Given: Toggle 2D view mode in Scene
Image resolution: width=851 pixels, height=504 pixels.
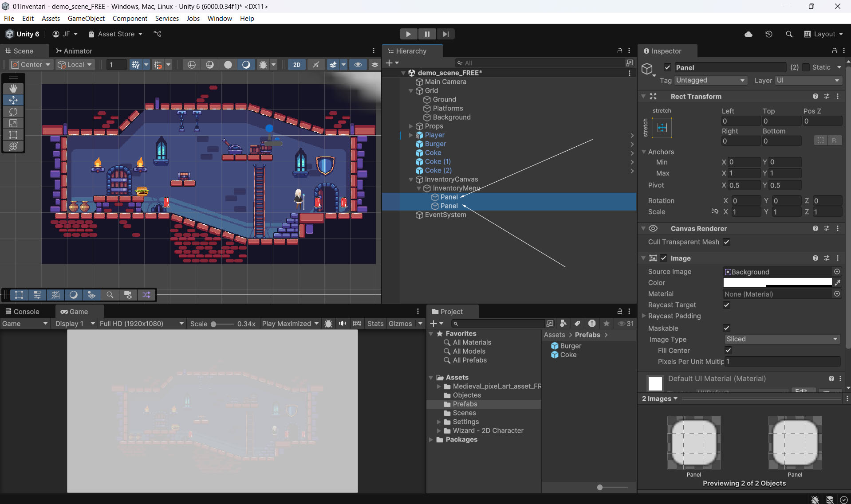Looking at the screenshot, I should (296, 65).
